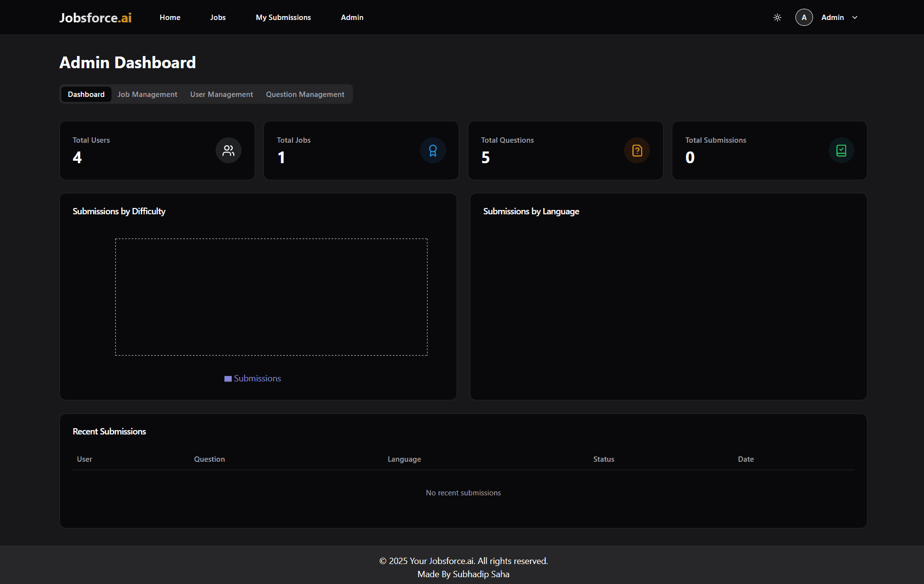Click the Admin navigation link
The width and height of the screenshot is (924, 584).
click(x=352, y=18)
